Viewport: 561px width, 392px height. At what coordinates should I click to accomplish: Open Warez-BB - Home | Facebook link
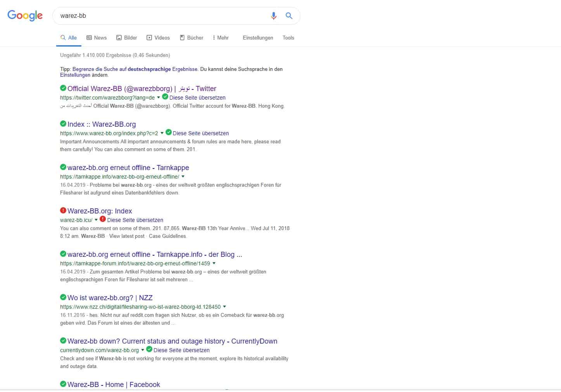(114, 385)
